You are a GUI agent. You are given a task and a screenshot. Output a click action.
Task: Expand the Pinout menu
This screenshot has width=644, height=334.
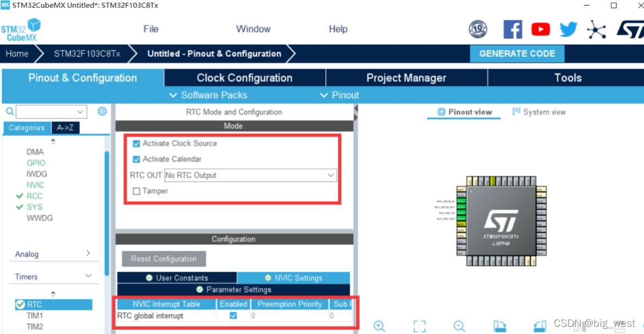339,95
